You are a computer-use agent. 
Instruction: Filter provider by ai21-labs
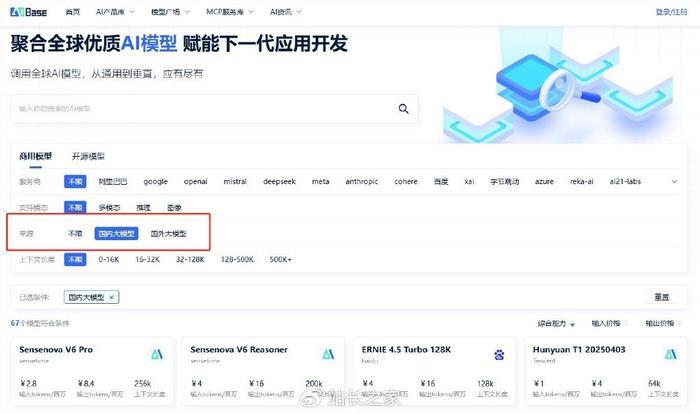click(625, 181)
